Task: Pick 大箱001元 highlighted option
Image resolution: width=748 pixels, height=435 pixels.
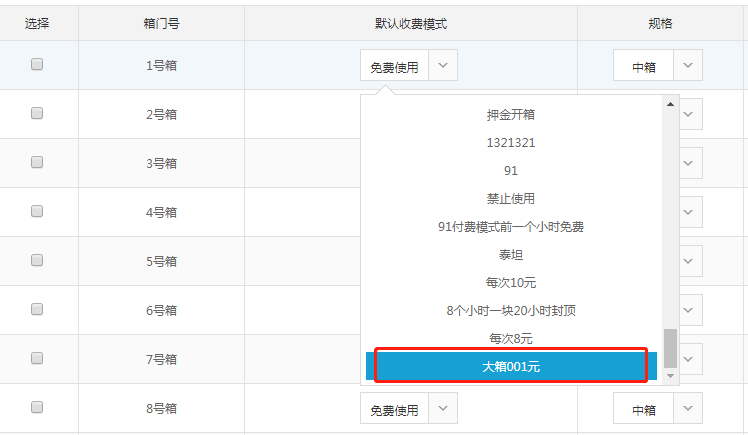Action: click(511, 366)
